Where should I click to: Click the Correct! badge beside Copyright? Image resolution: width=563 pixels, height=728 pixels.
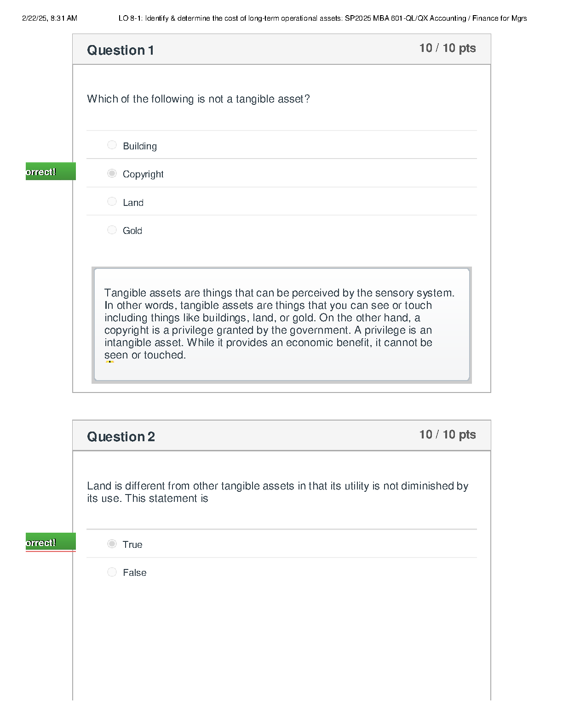coord(51,171)
